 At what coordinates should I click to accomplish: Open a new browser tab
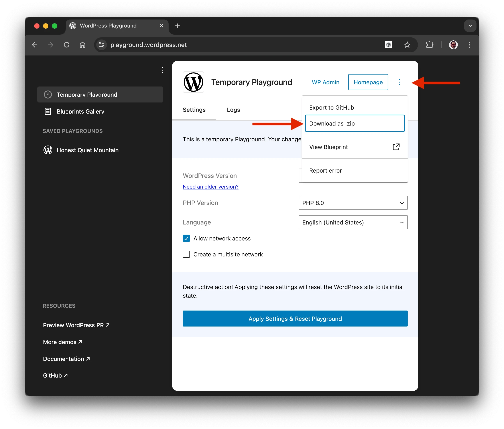[x=177, y=26]
